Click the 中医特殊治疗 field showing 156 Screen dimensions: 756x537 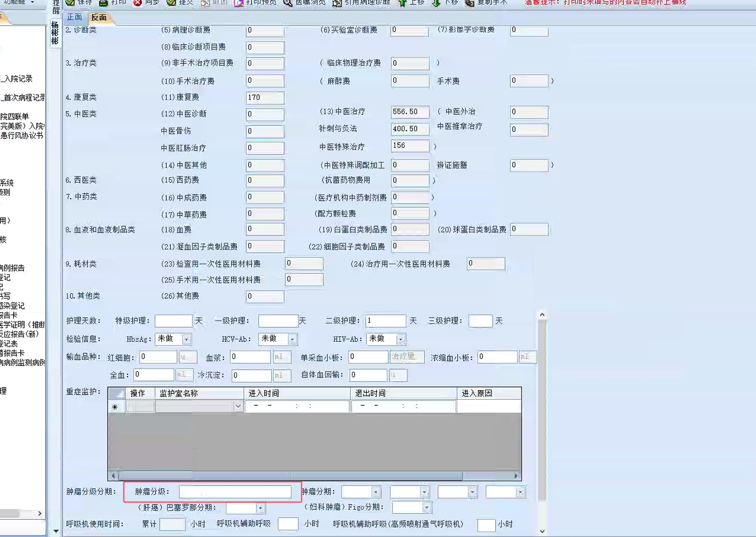pos(410,146)
